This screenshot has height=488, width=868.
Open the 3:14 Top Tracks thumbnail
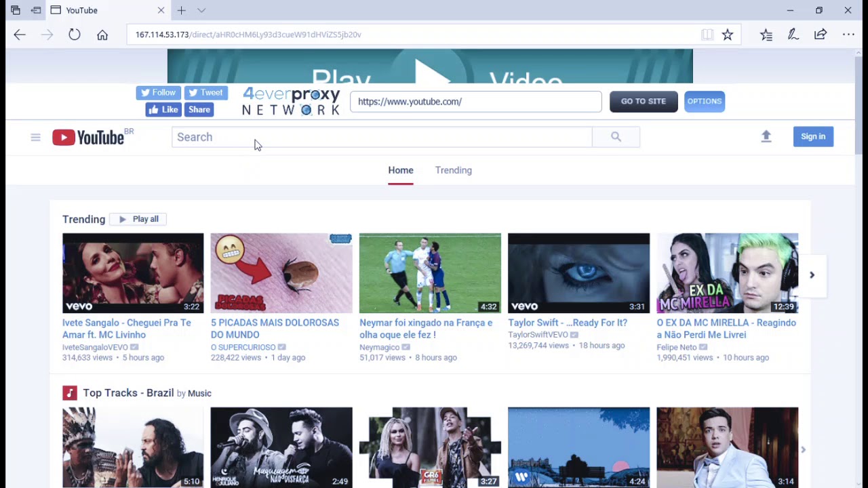coord(727,447)
